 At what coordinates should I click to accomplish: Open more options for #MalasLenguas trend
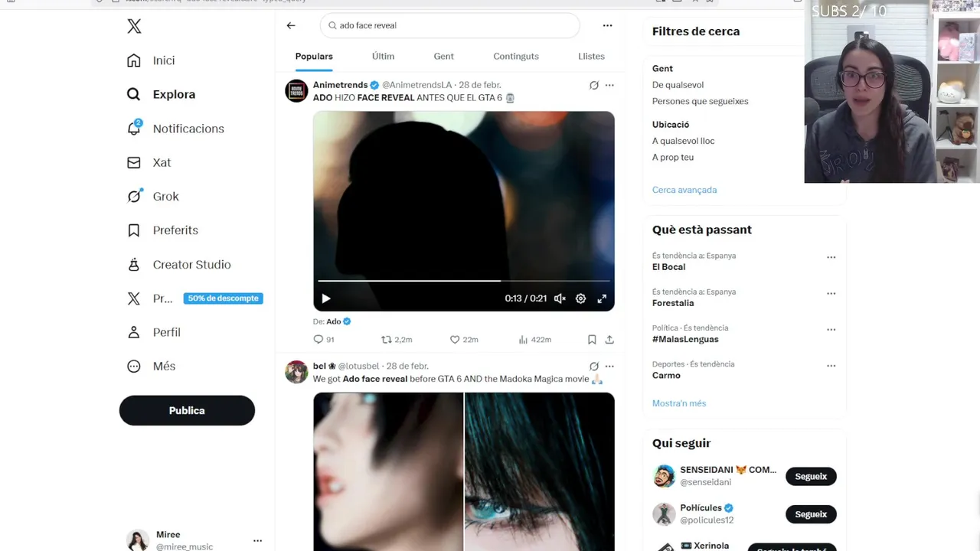831,329
